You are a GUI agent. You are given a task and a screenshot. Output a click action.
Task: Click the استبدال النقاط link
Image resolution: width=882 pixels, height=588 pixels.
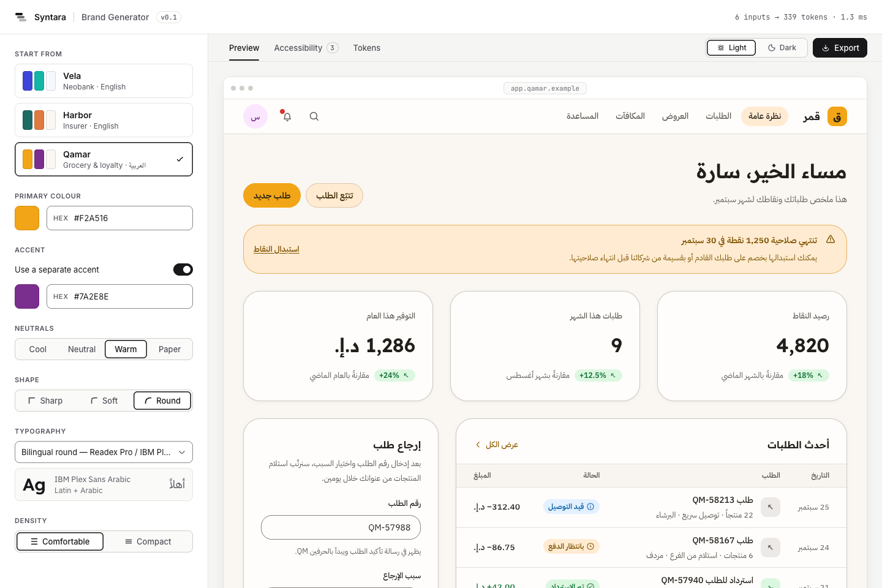276,249
